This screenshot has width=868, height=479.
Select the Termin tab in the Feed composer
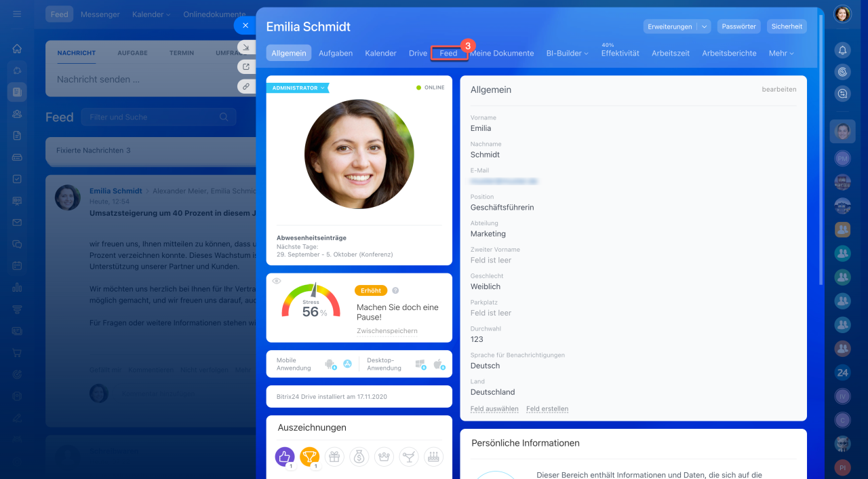[x=182, y=53]
